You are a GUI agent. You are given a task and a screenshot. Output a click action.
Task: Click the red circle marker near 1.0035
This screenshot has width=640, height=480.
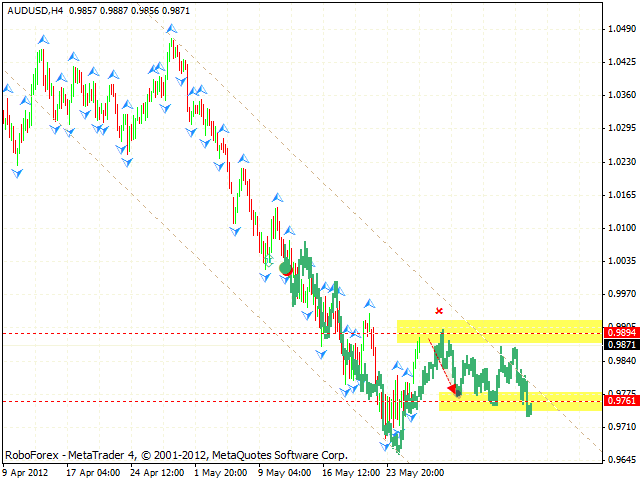(x=286, y=269)
